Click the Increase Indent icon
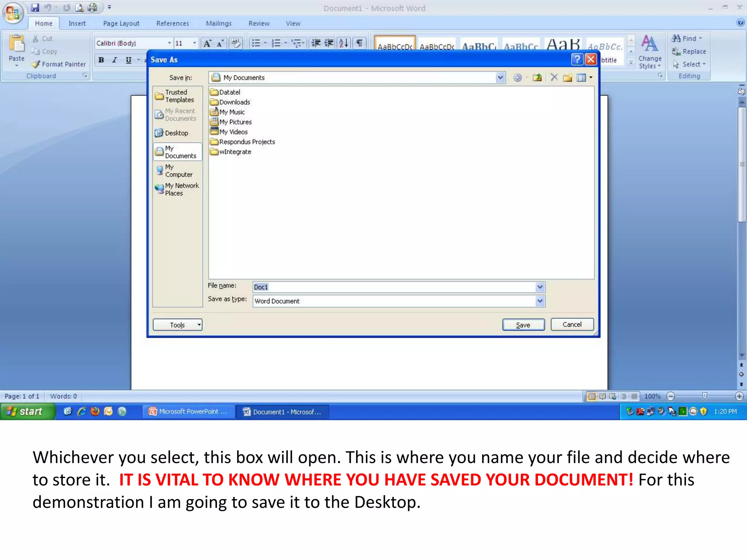Screen dimensions: 747x560 [x=329, y=43]
